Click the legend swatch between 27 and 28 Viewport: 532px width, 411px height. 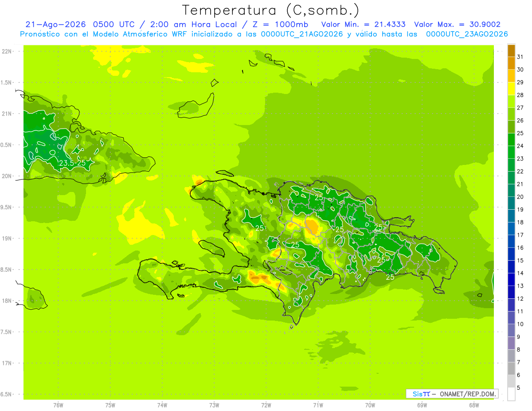[511, 101]
